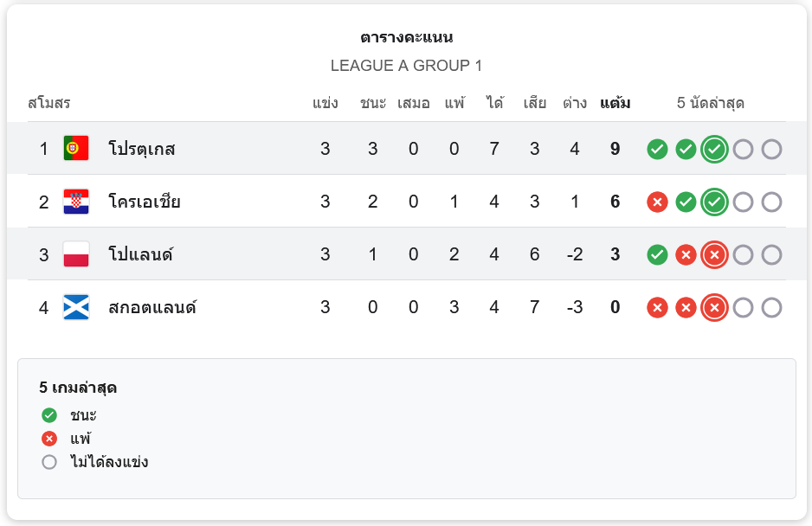812x526 pixels.
Task: Click the 5 นัดล่าสุด column header
Action: (x=711, y=104)
